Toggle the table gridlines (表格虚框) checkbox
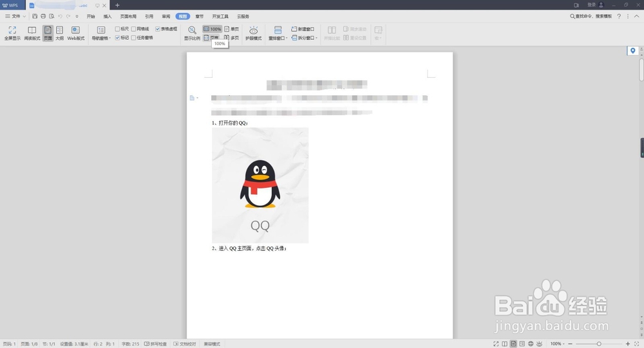Screen dimensions: 644x348 pyautogui.click(x=158, y=29)
